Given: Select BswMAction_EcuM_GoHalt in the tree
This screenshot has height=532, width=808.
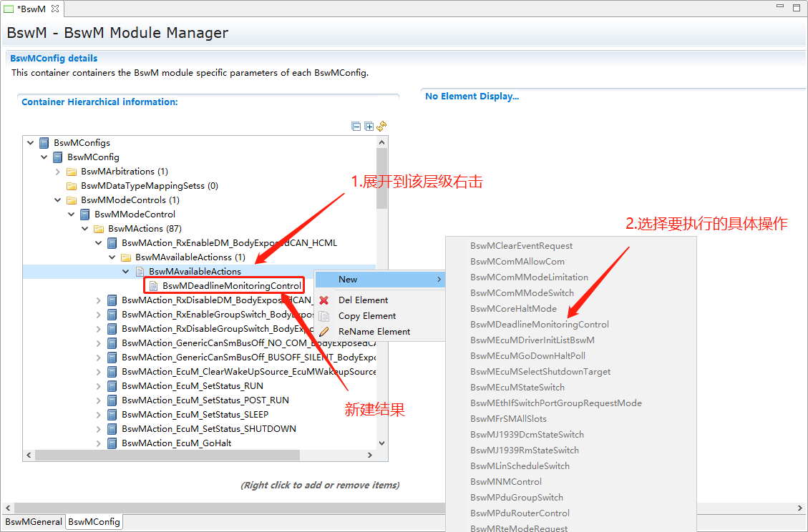Looking at the screenshot, I should [x=176, y=443].
